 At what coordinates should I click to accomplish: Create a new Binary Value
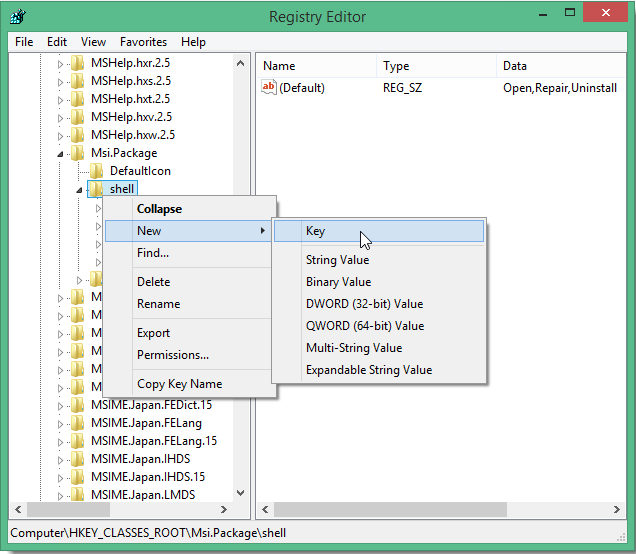pyautogui.click(x=379, y=282)
